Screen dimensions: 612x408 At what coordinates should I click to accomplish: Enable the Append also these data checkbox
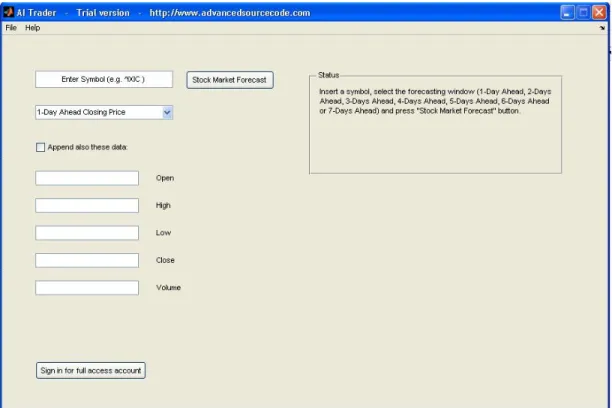pos(40,147)
